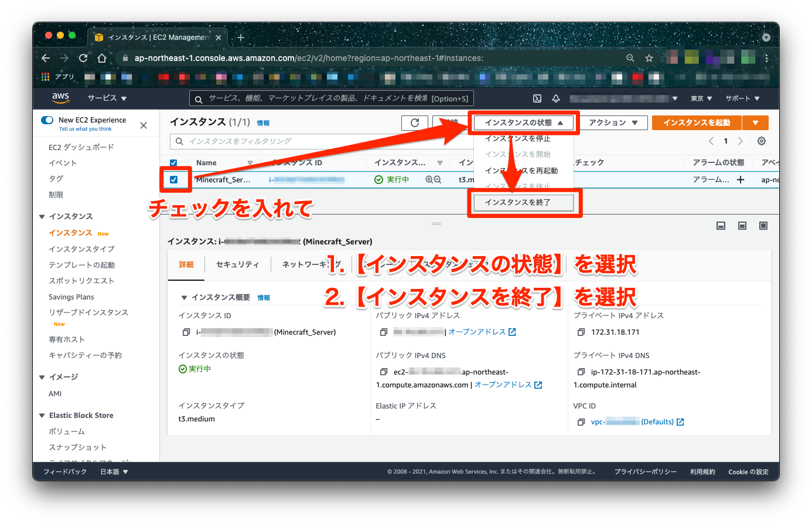Open the サービス dropdown
812x524 pixels.
coord(107,98)
